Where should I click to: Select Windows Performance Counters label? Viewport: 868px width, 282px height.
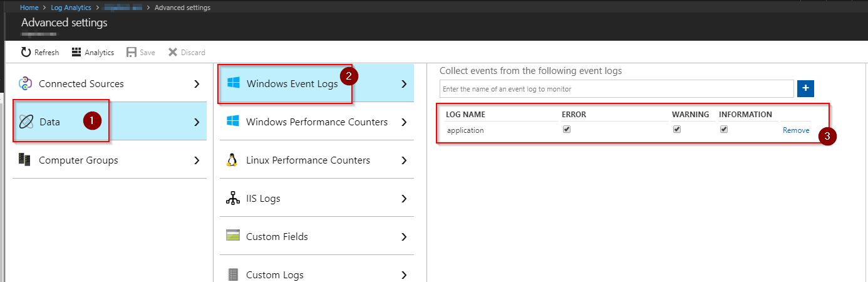pos(317,122)
